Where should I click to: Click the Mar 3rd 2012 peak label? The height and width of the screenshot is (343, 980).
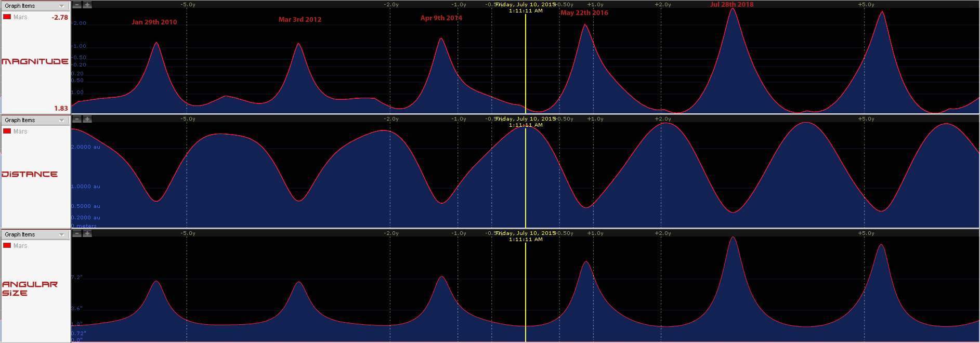(x=299, y=20)
